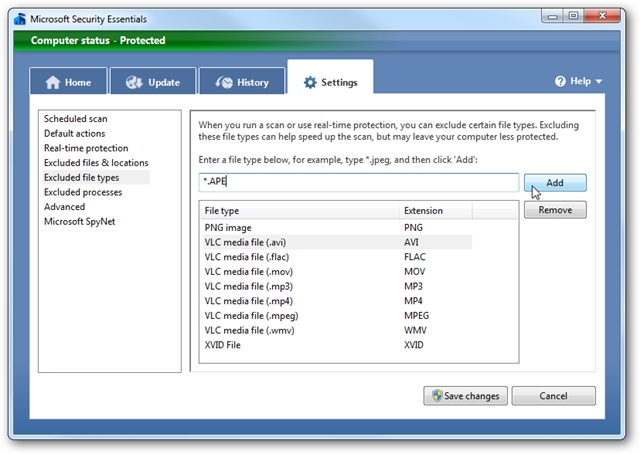Click the blue Help question mark icon

(561, 82)
